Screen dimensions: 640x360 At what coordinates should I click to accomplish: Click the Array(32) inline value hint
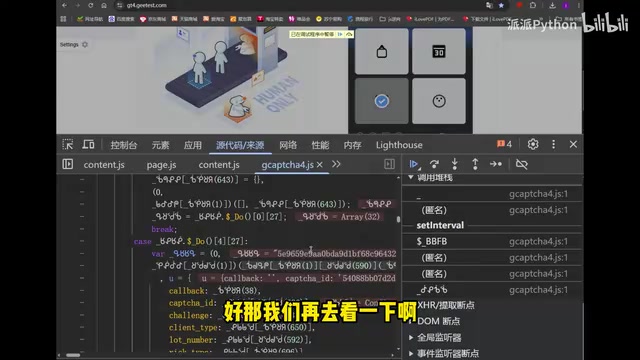pyautogui.click(x=339, y=217)
